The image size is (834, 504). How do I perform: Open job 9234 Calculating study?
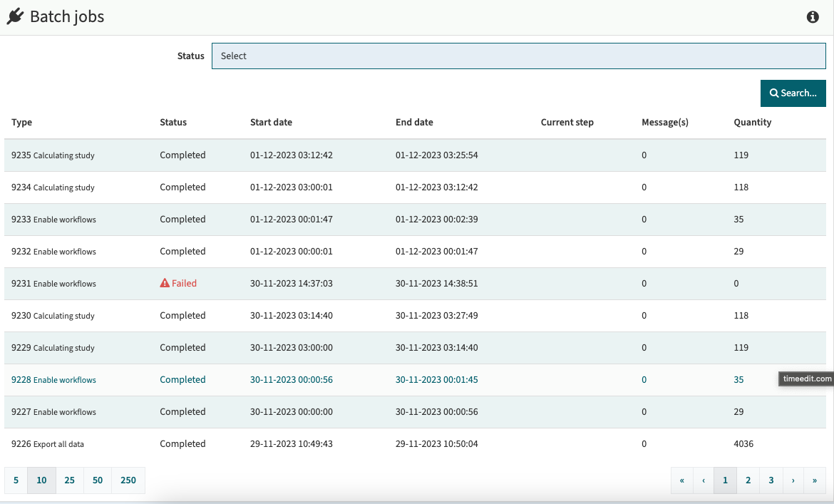coord(415,187)
